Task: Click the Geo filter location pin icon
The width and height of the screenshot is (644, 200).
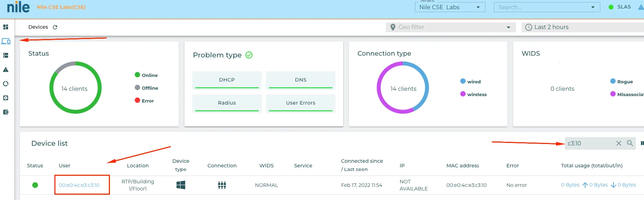Action: click(393, 27)
